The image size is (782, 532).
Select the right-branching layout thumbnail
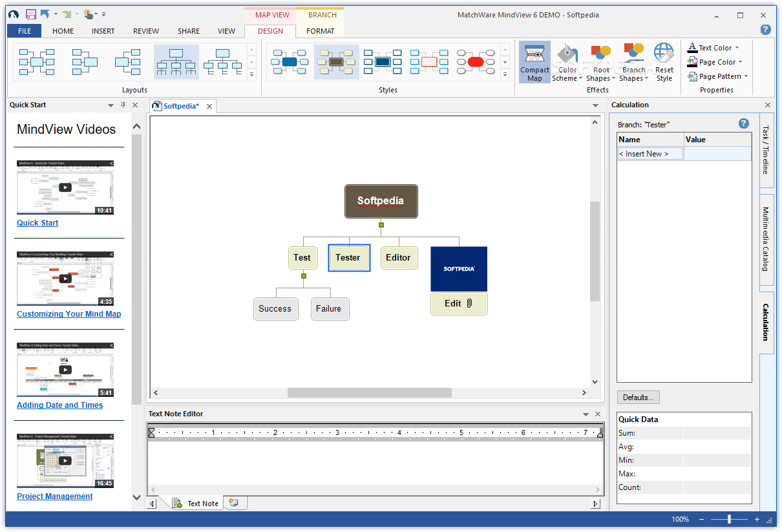tap(128, 62)
